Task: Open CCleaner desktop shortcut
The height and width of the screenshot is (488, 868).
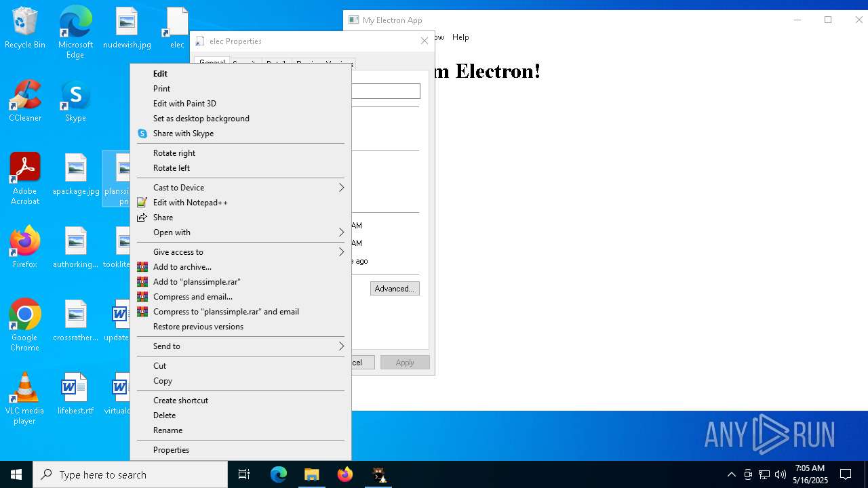Action: click(x=25, y=102)
